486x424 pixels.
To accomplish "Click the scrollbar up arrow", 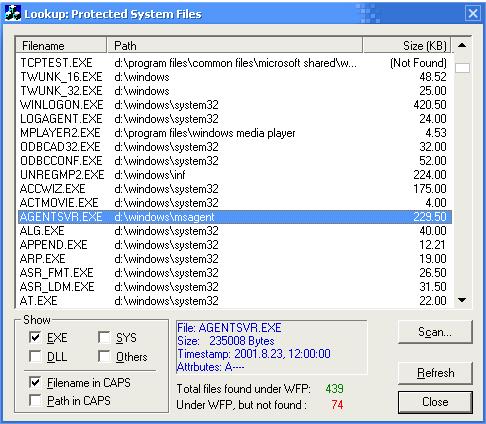I will coord(462,45).
